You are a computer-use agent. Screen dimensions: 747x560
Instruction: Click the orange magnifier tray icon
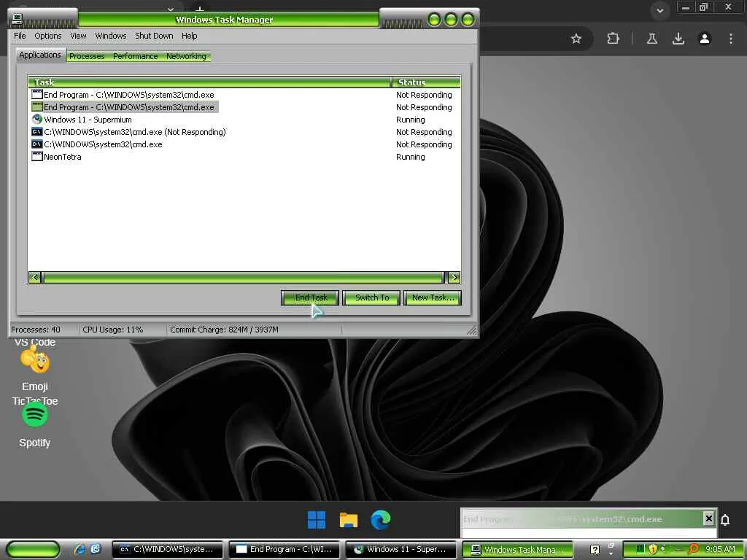[694, 549]
